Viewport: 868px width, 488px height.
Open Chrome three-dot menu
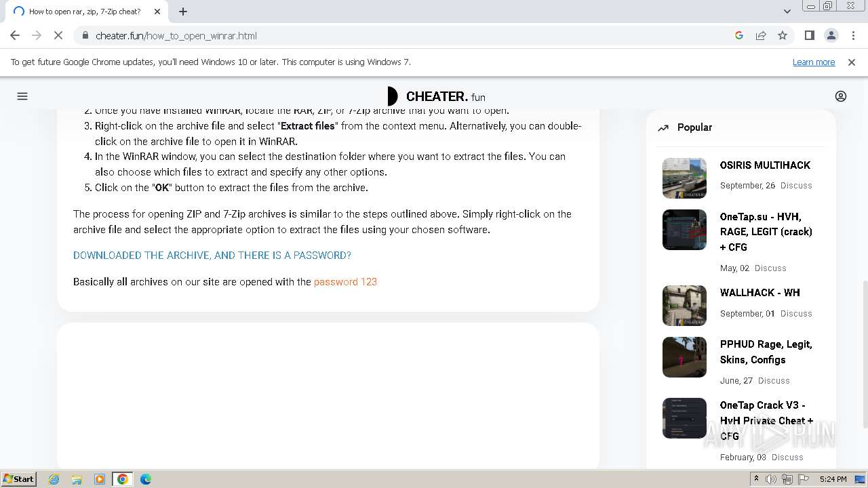pyautogui.click(x=853, y=35)
